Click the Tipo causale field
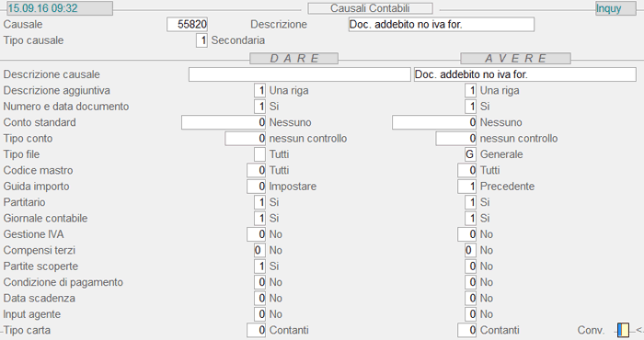The height and width of the screenshot is (340, 644). tap(201, 40)
